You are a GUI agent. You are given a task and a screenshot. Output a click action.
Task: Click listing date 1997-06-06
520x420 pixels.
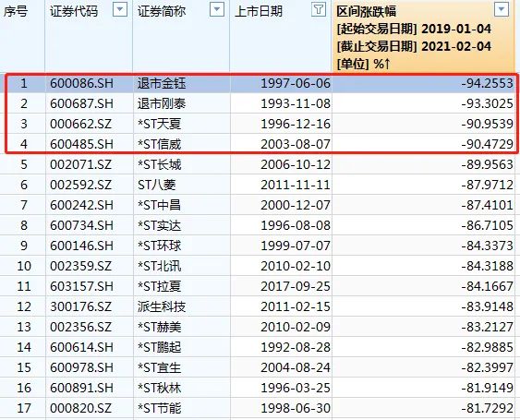tap(296, 83)
